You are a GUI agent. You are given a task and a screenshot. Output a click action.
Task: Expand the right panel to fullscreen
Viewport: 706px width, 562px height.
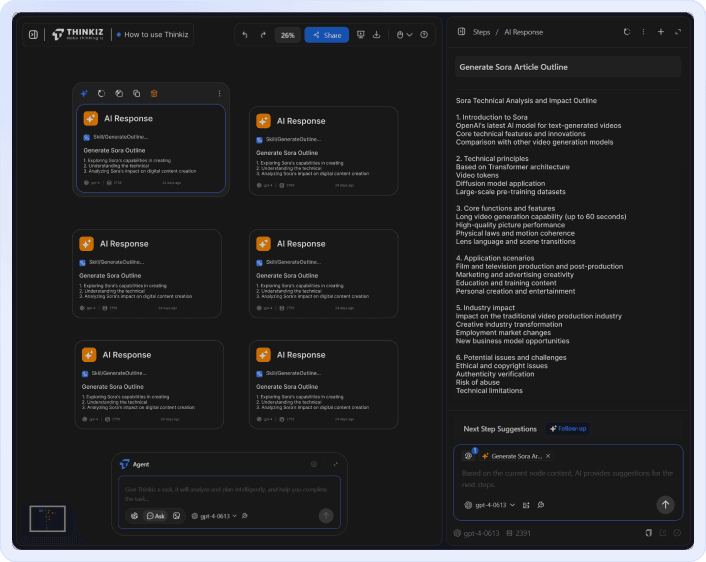tap(678, 32)
